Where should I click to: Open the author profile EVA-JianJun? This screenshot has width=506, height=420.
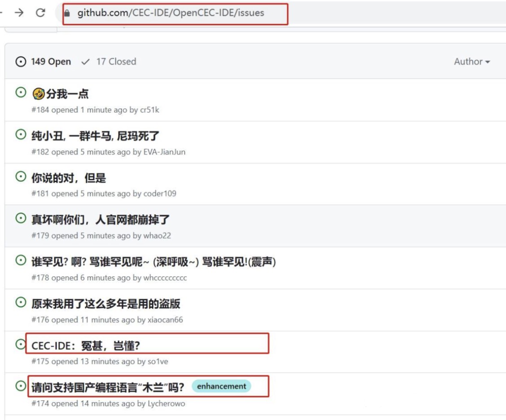(164, 152)
